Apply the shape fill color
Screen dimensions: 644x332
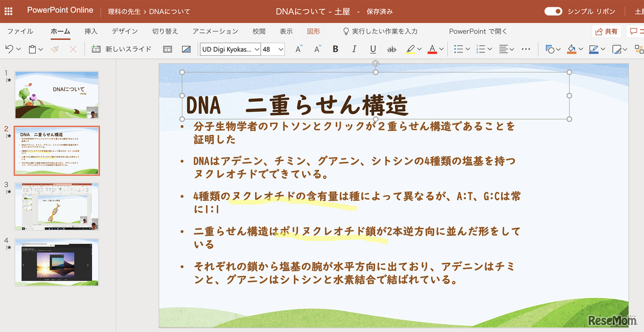tap(571, 49)
